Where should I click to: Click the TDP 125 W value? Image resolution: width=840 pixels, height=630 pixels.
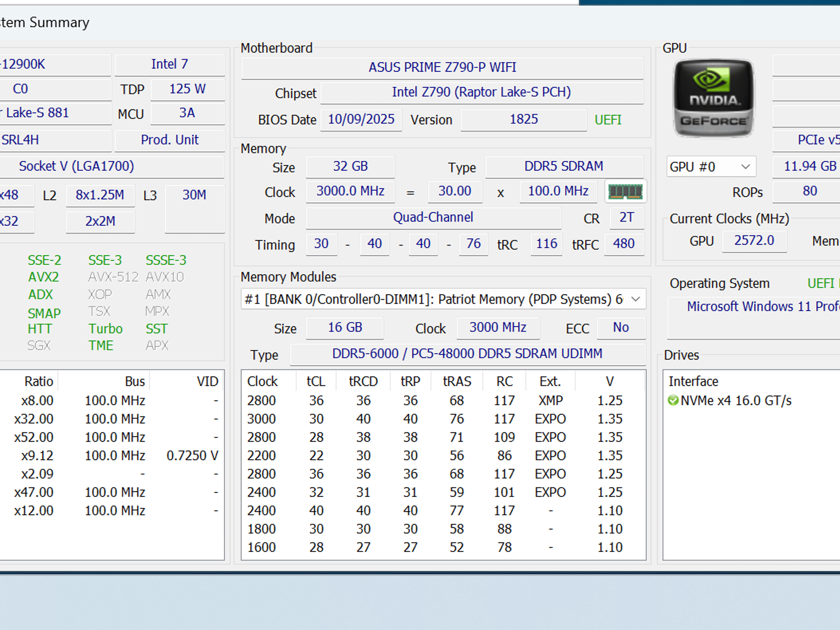tap(187, 89)
